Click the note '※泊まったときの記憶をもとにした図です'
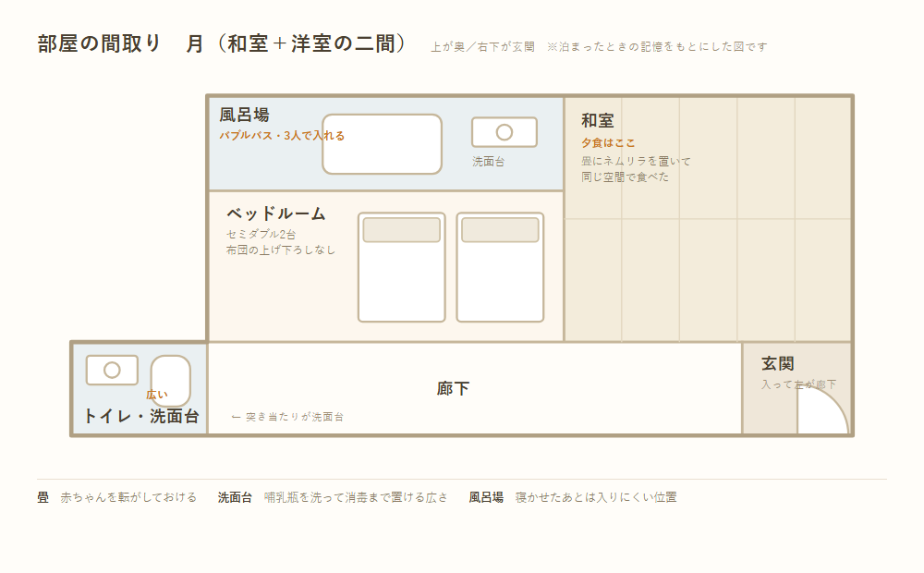 (657, 46)
